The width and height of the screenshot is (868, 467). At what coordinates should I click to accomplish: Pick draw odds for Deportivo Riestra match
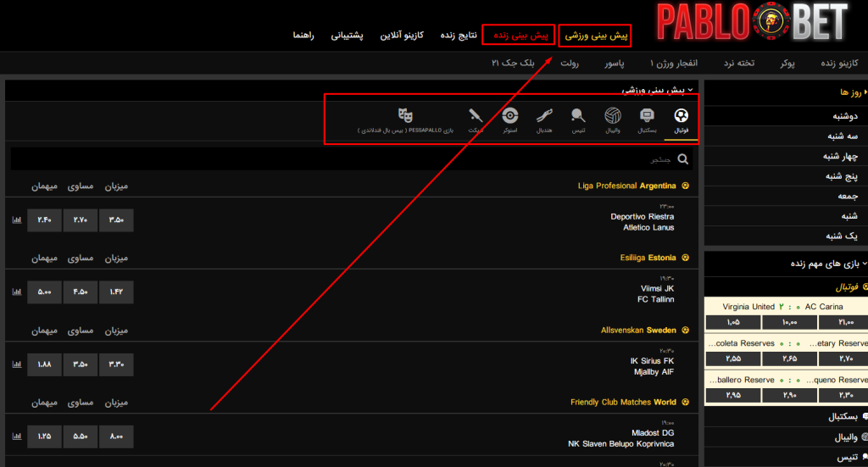pos(81,220)
